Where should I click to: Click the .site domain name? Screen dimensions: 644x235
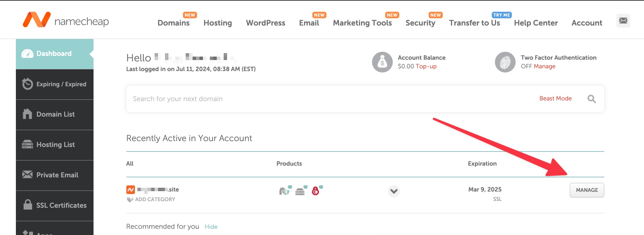pyautogui.click(x=158, y=189)
